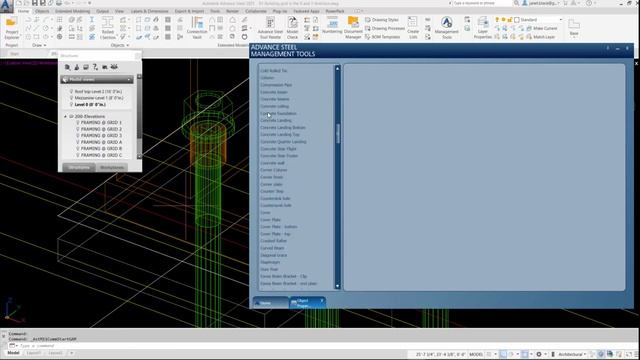The height and width of the screenshot is (360, 640).
Task: Click the Project Explorer vertical scrollbar
Action: (139, 117)
